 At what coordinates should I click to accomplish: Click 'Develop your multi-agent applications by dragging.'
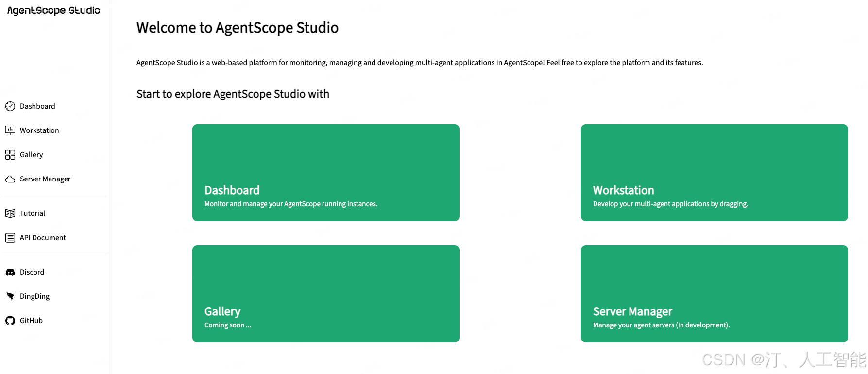point(670,204)
